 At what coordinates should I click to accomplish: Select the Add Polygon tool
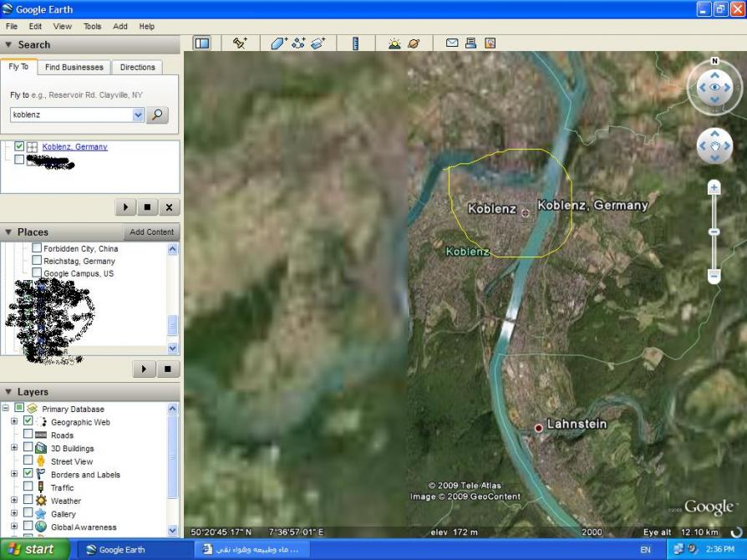click(279, 43)
